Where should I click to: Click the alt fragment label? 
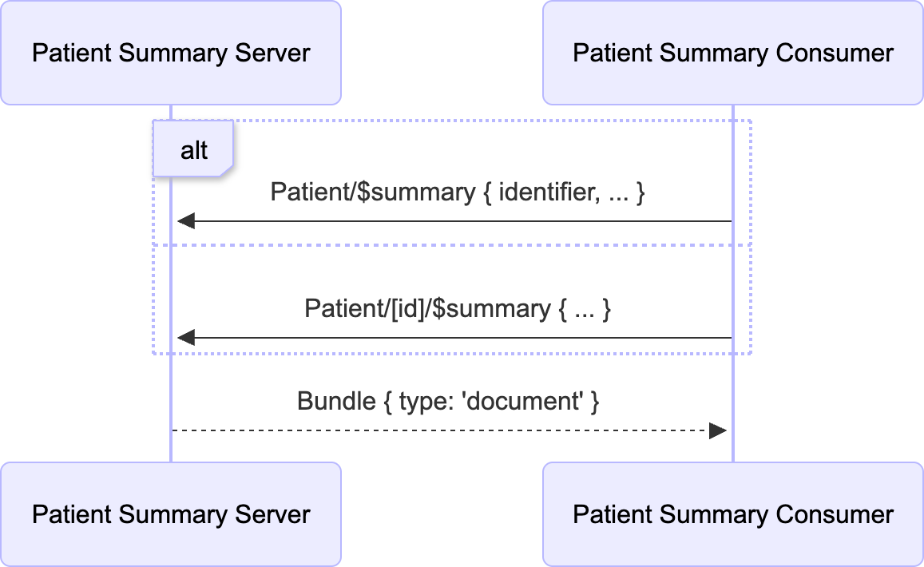pos(193,149)
